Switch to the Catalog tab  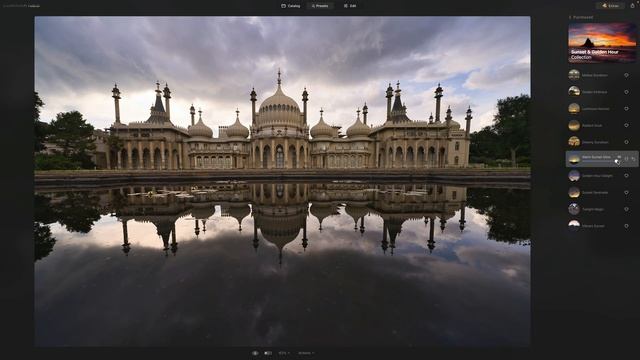(x=291, y=6)
